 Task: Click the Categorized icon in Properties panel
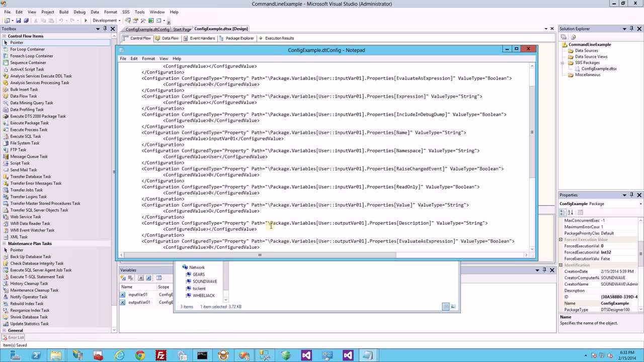[563, 213]
